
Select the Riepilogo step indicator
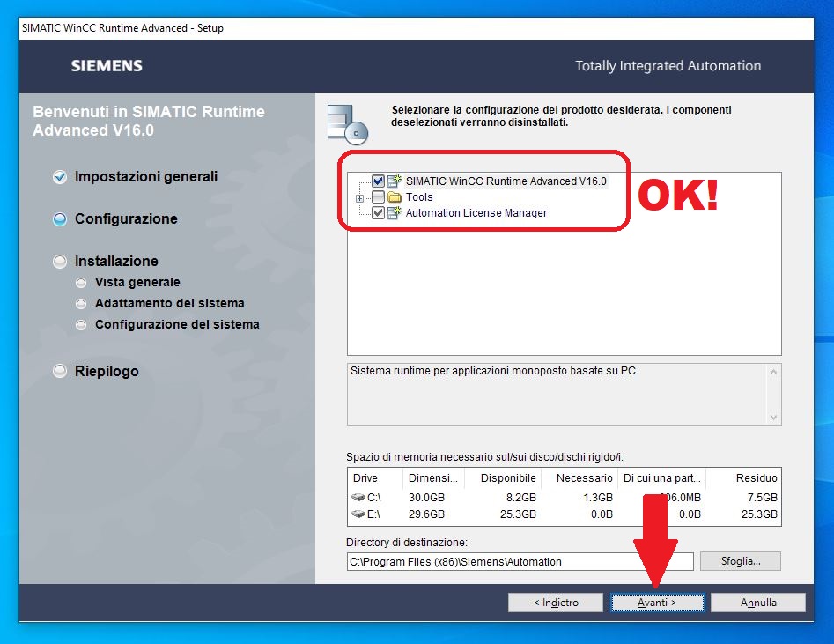coord(60,371)
